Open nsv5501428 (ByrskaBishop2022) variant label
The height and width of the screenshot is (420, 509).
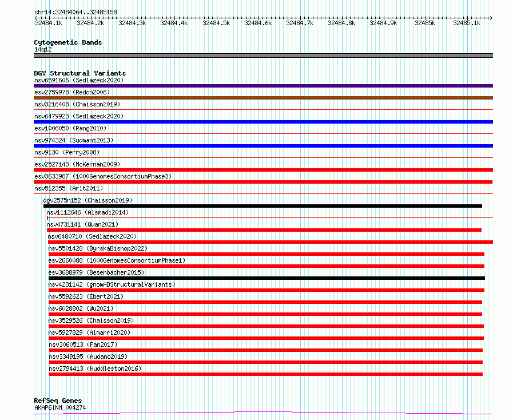[x=98, y=248]
